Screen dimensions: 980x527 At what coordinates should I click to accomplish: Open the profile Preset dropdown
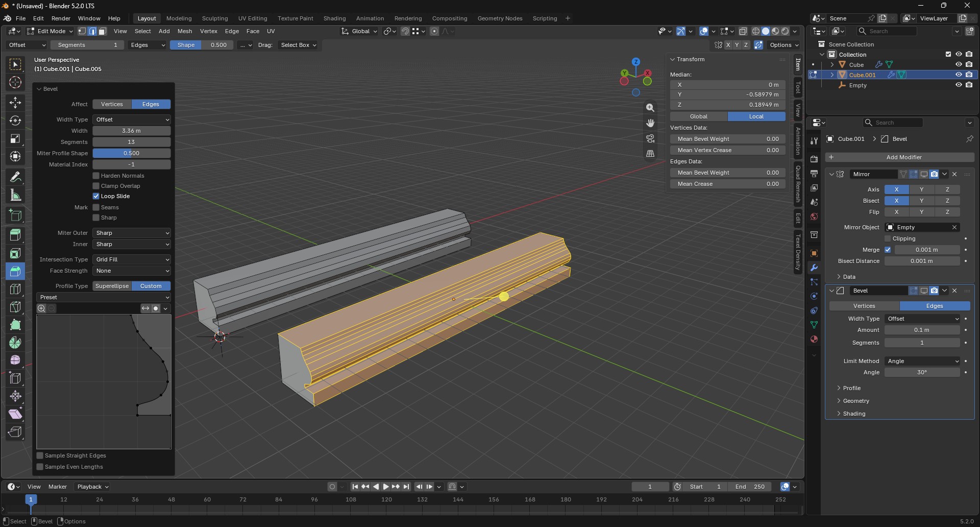pos(104,297)
